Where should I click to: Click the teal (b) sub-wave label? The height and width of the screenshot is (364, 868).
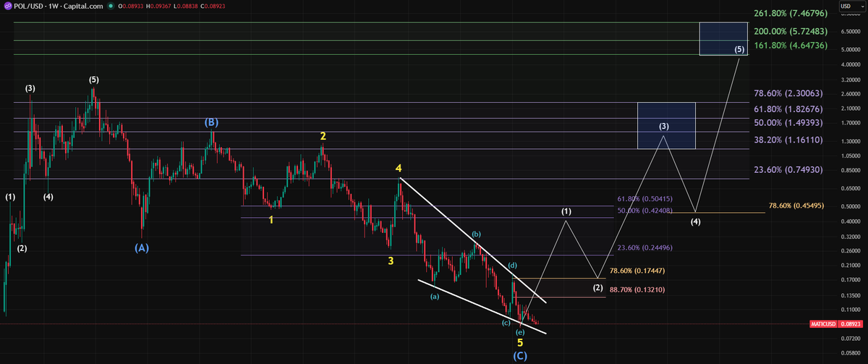click(x=476, y=234)
